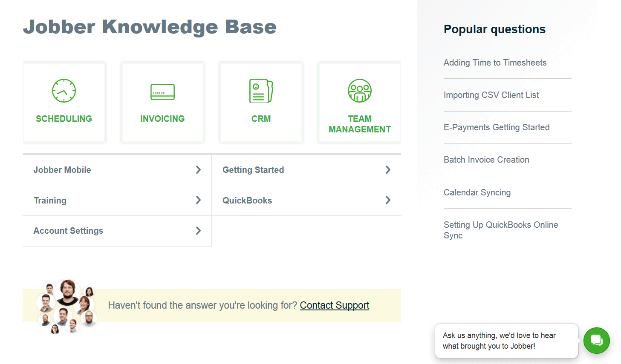The height and width of the screenshot is (364, 621).
Task: Click the Account Settings chevron arrow
Action: pyautogui.click(x=198, y=231)
